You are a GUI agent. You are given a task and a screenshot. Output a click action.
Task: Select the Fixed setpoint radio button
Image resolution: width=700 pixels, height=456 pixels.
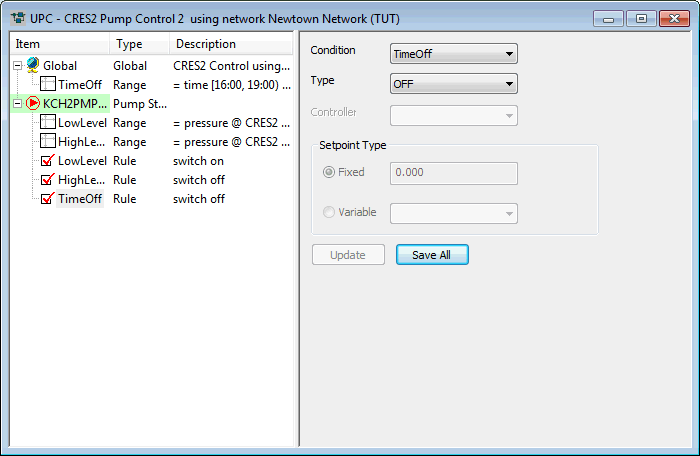pyautogui.click(x=328, y=172)
